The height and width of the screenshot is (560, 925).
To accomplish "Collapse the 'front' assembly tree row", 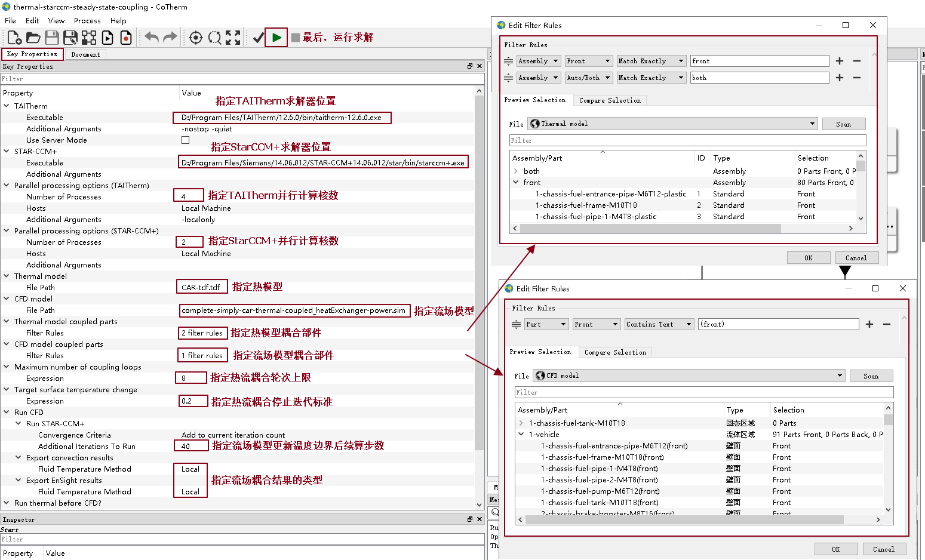I will 516,183.
